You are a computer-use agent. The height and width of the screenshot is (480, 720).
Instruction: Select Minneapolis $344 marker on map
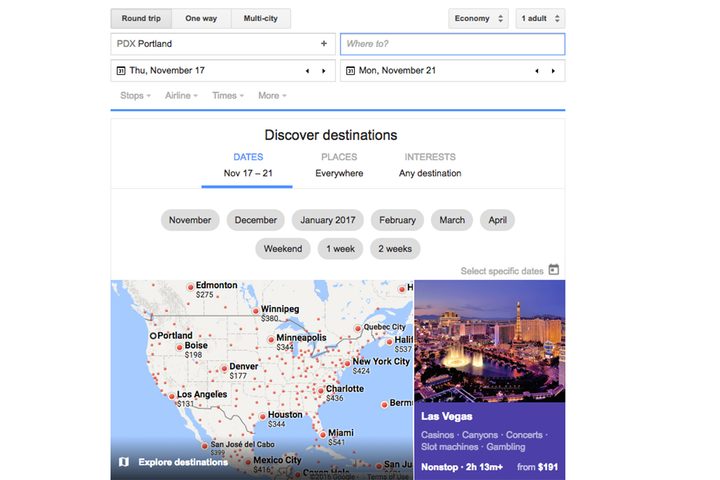[x=271, y=340]
